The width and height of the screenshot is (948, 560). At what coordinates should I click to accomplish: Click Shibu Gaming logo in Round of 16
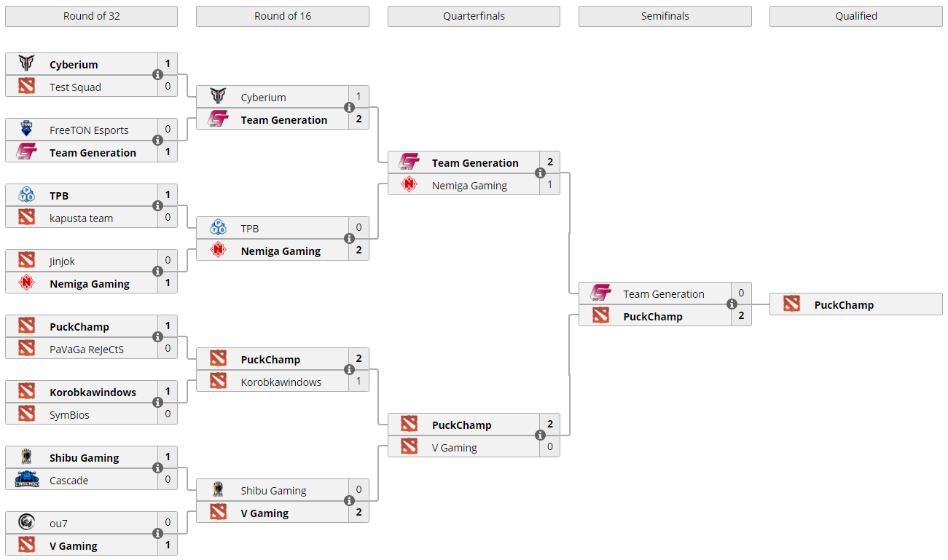218,490
